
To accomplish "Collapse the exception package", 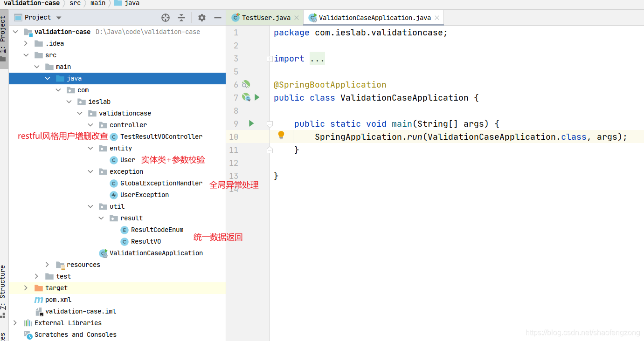I will click(90, 171).
